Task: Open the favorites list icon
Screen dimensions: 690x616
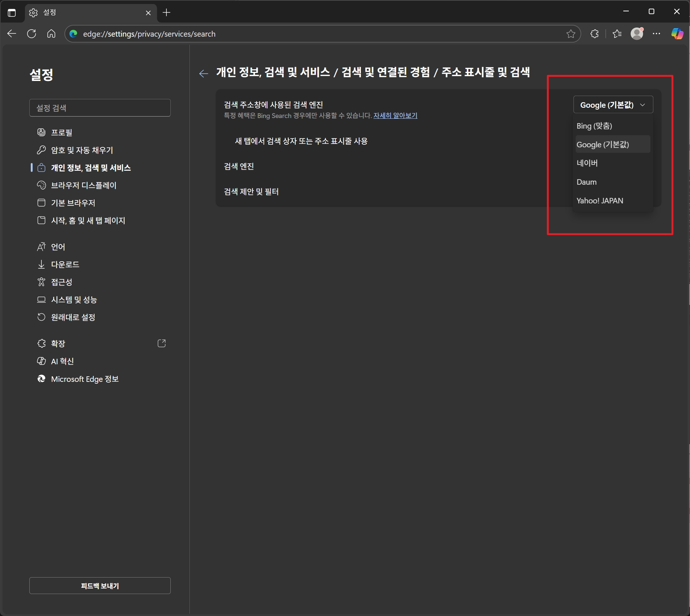Action: pos(617,34)
